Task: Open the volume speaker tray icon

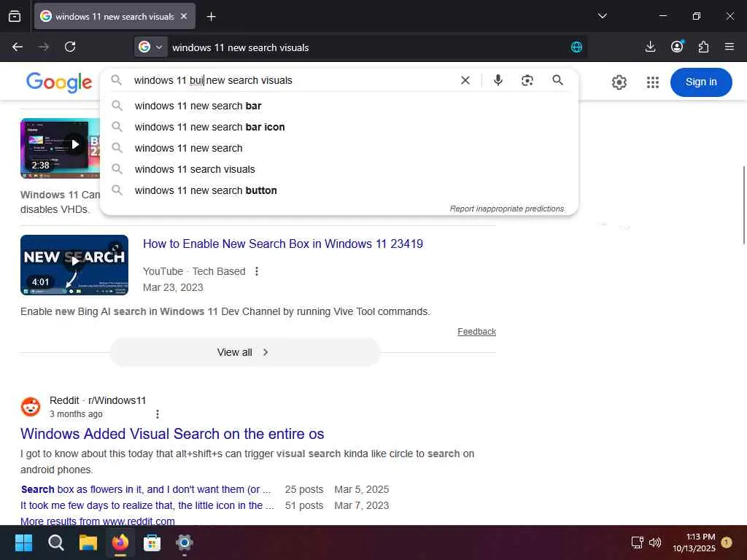Action: tap(655, 542)
